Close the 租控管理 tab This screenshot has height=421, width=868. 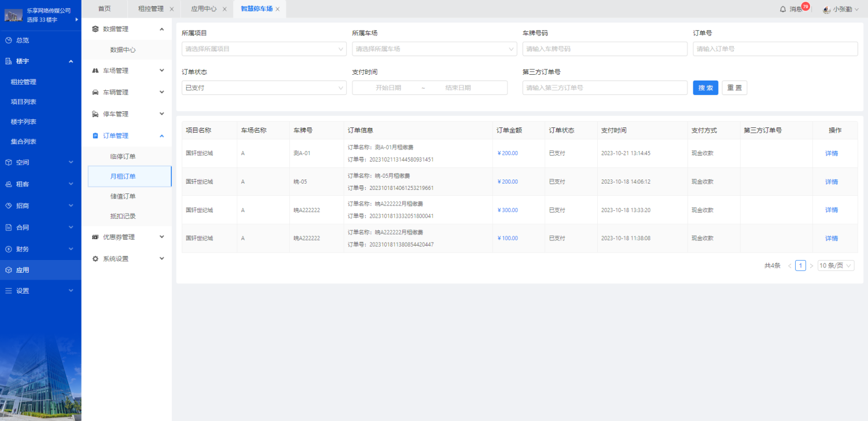point(172,9)
